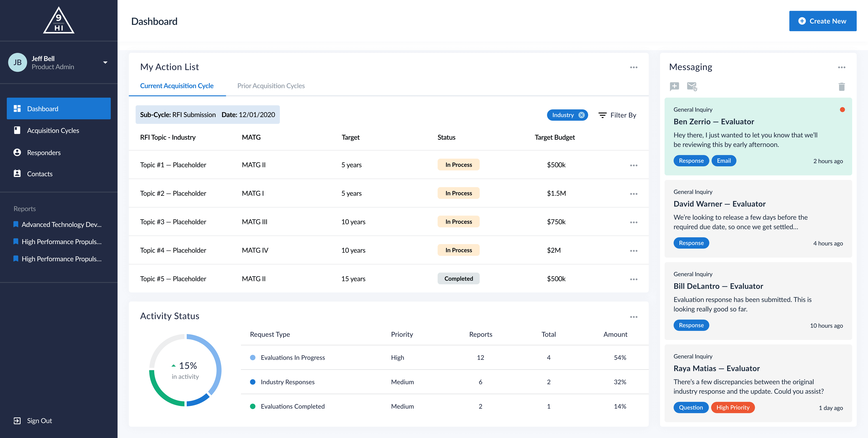Remove the Industry filter chip

pos(582,115)
